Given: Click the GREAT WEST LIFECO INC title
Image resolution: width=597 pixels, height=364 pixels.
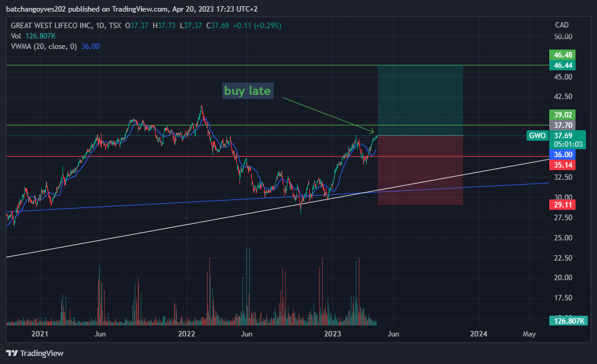Looking at the screenshot, I should (51, 26).
